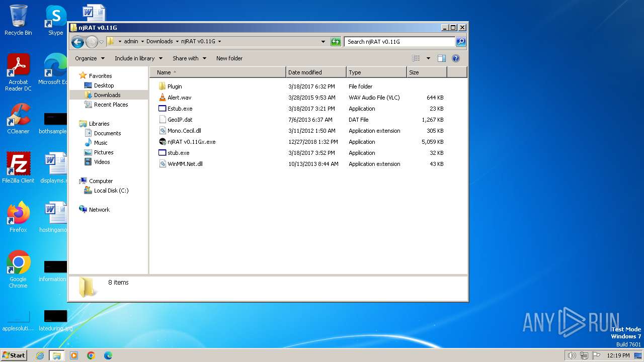
Task: Select njRAT v0.11Gx.exe icon
Action: coord(162,142)
